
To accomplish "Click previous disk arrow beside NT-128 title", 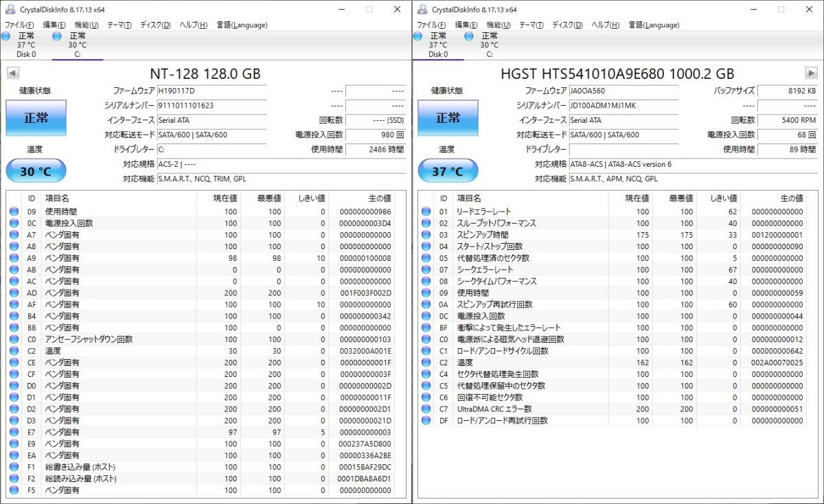I will point(12,73).
